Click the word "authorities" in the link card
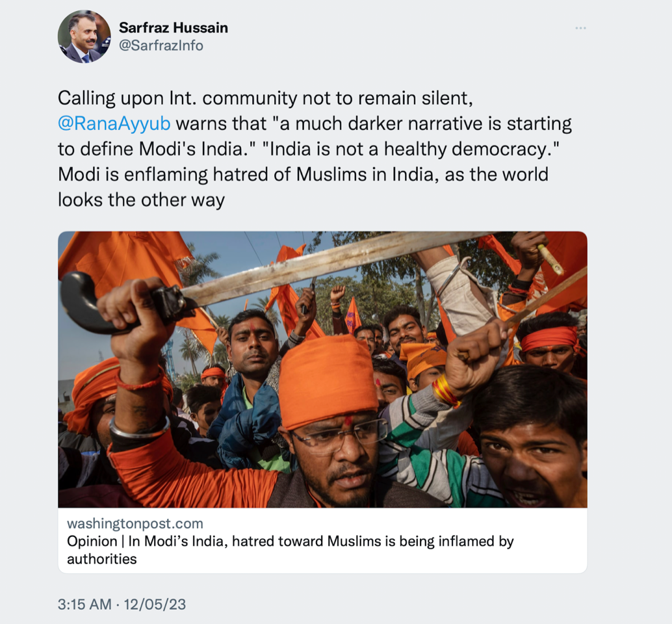The height and width of the screenshot is (624, 672). pos(102,559)
